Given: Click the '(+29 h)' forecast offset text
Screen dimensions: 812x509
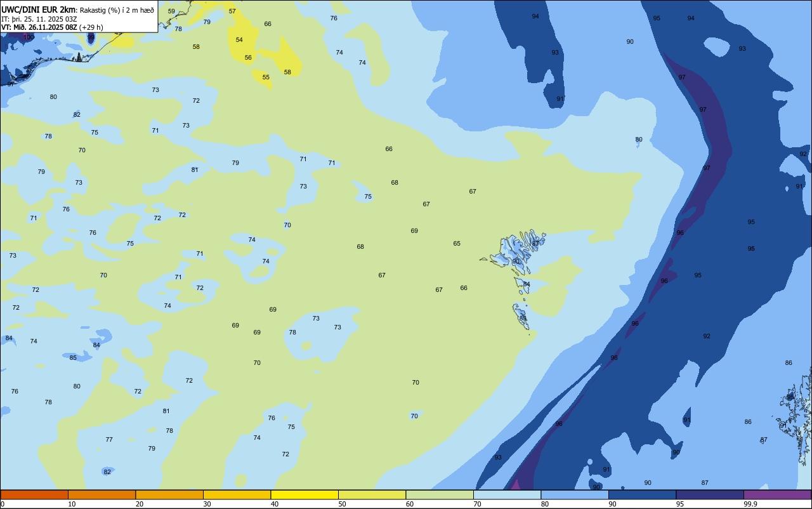Looking at the screenshot, I should point(91,27).
